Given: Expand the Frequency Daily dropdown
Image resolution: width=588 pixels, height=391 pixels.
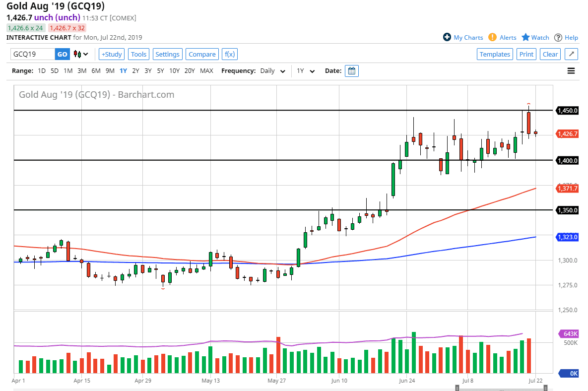Looking at the screenshot, I should (x=273, y=71).
